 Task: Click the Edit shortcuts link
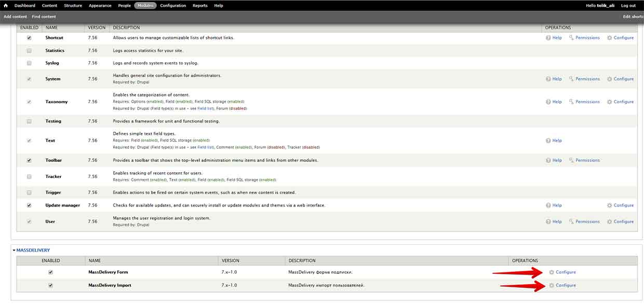633,17
